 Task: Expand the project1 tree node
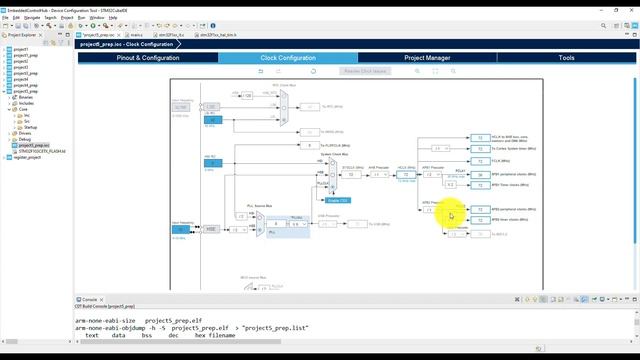[x=4, y=49]
